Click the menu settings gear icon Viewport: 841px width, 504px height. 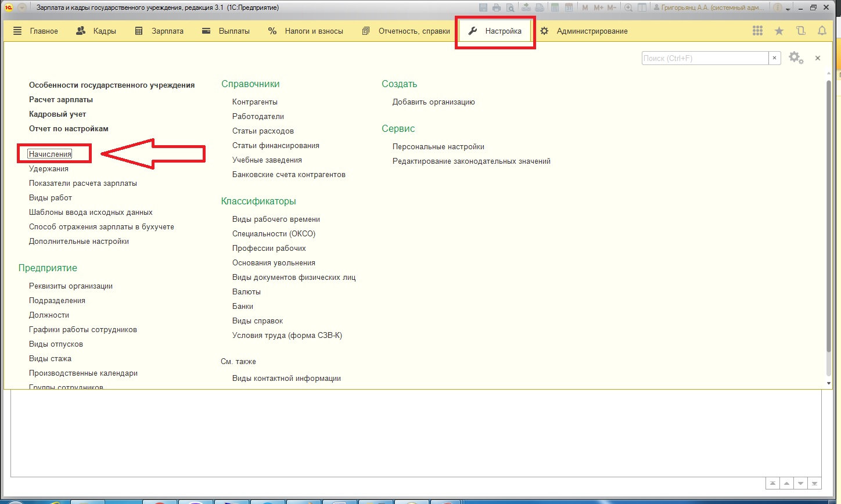tap(795, 58)
